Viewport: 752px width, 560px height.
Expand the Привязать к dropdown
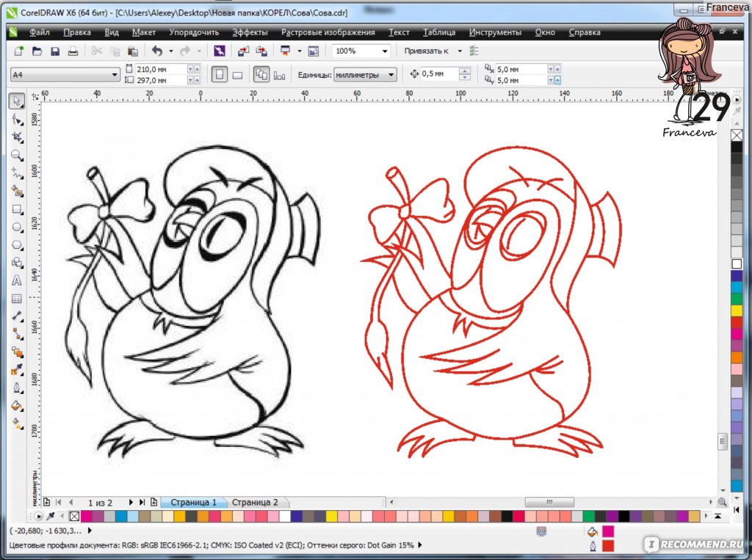pyautogui.click(x=460, y=51)
